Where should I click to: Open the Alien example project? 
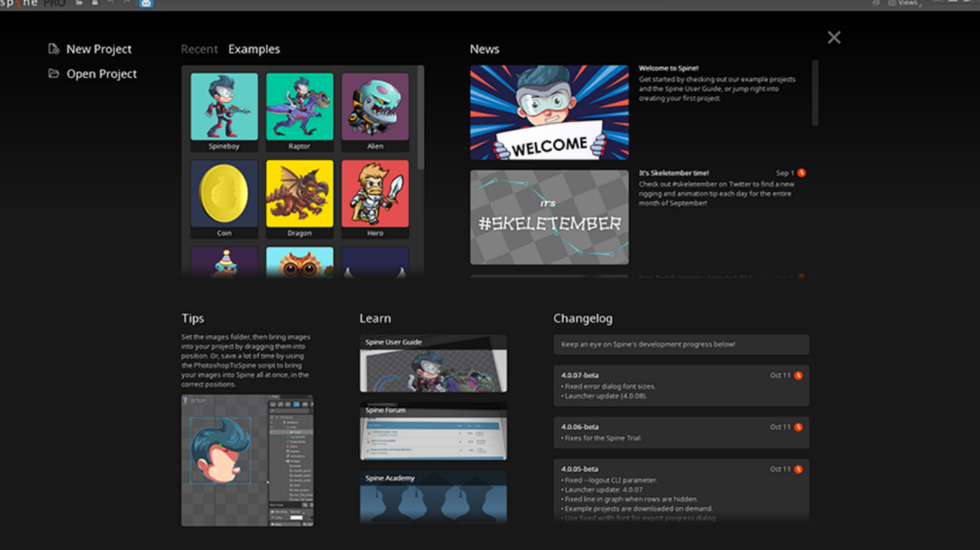[375, 112]
